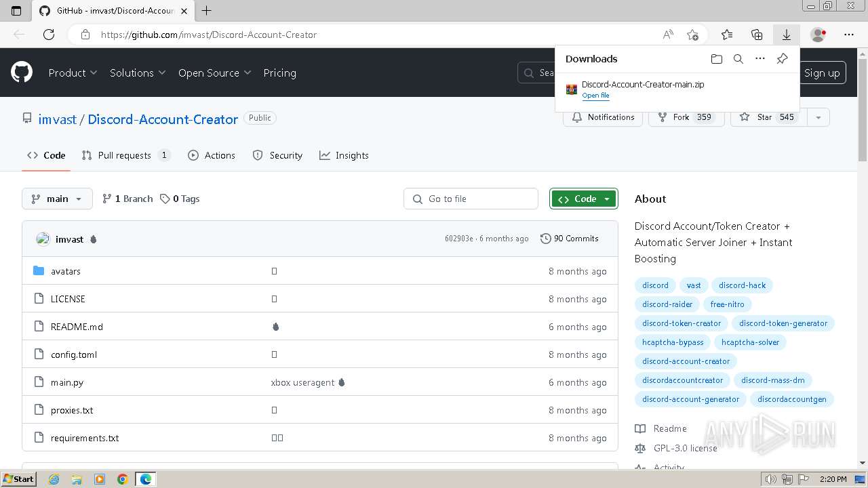The height and width of the screenshot is (488, 868).
Task: Open the Collections icon
Action: 757,35
